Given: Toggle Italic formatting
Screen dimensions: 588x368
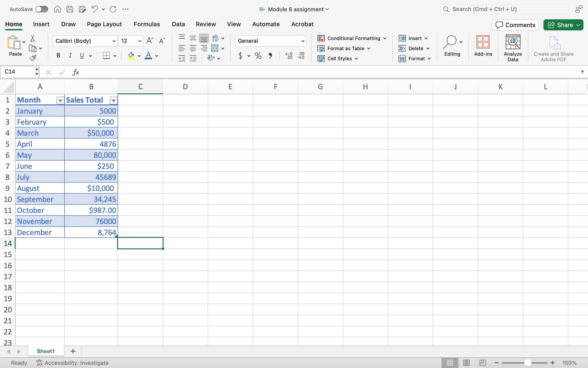Looking at the screenshot, I should [x=70, y=55].
